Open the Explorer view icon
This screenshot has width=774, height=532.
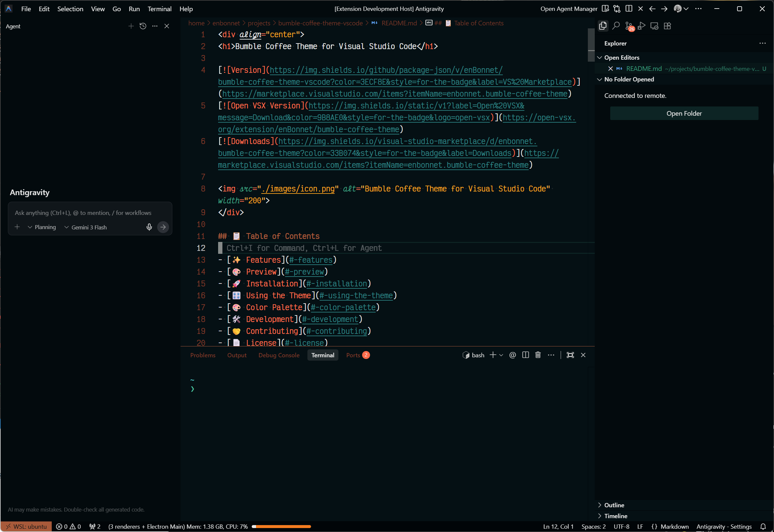coord(603,26)
